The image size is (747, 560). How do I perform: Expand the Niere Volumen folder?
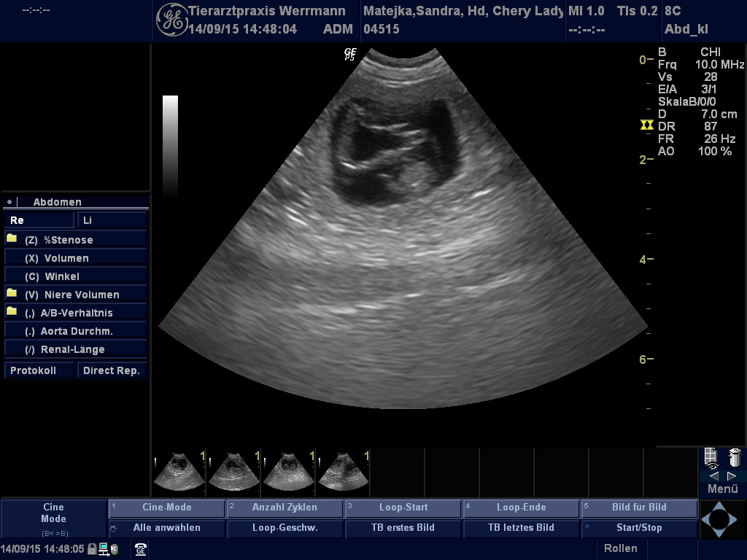point(12,294)
